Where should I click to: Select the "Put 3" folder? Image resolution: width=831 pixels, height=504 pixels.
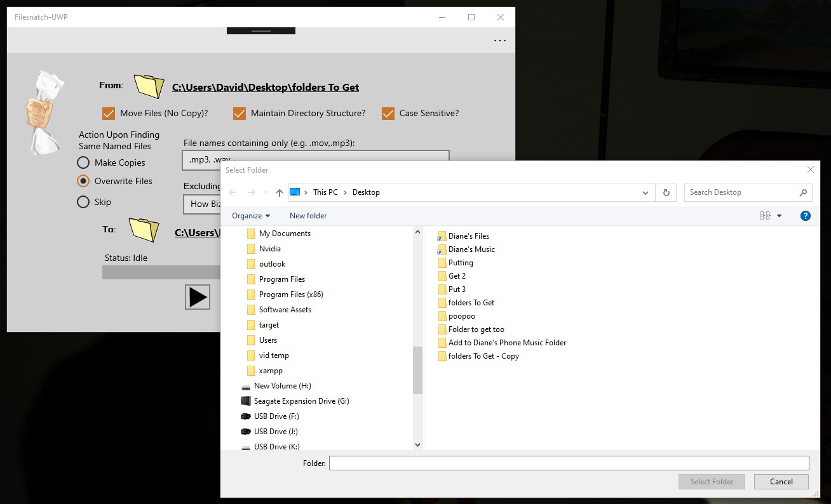(457, 289)
